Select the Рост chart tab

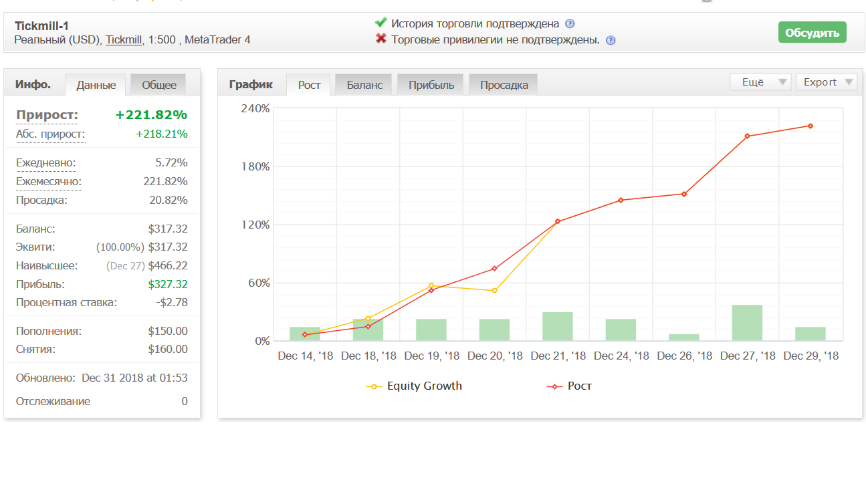tap(309, 85)
